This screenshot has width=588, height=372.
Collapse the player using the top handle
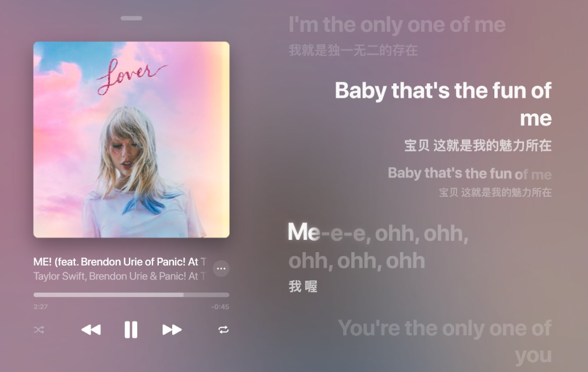click(131, 18)
